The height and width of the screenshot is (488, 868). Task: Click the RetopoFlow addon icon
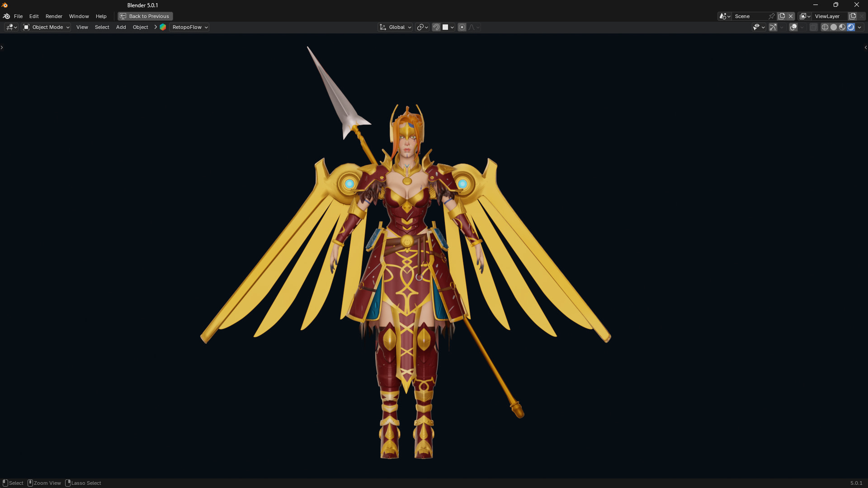tap(163, 27)
